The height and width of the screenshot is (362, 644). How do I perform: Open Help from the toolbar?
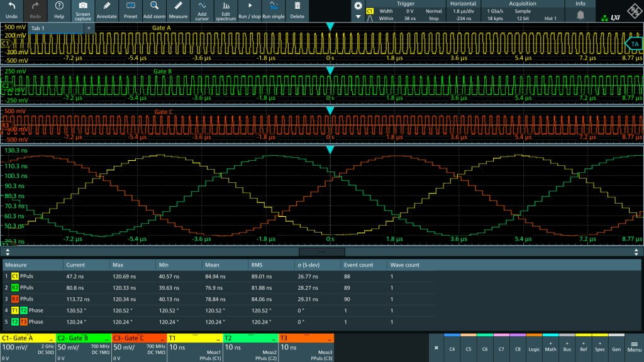(59, 9)
